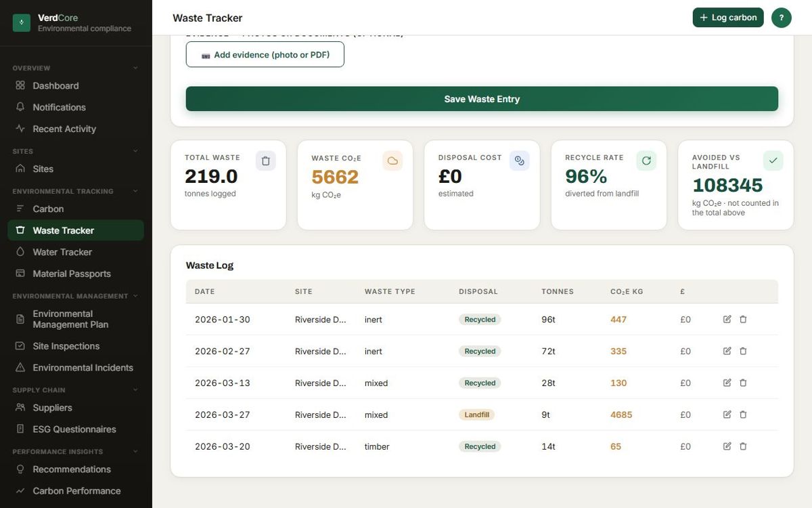This screenshot has width=812, height=508.
Task: Click the Environmental Incidents warning icon
Action: pyautogui.click(x=20, y=367)
